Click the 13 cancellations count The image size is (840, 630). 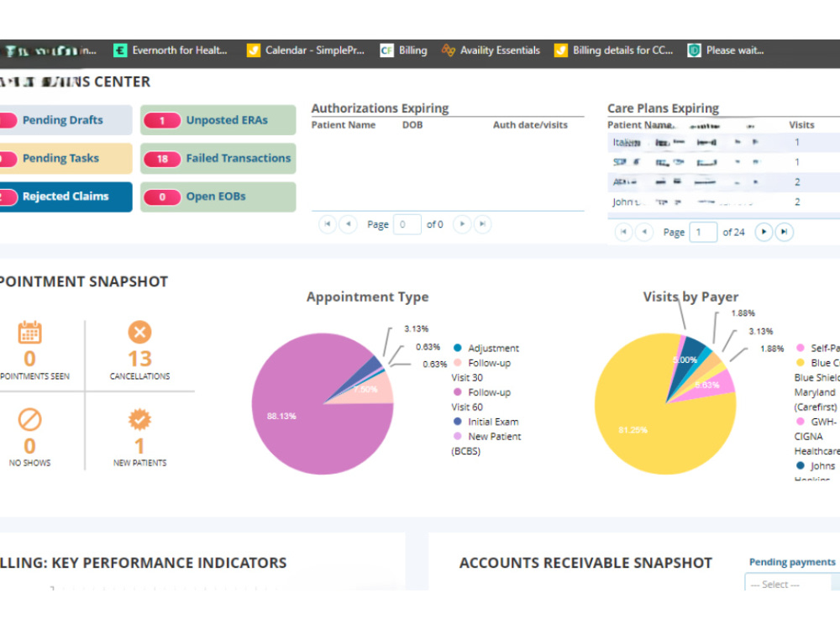point(139,359)
